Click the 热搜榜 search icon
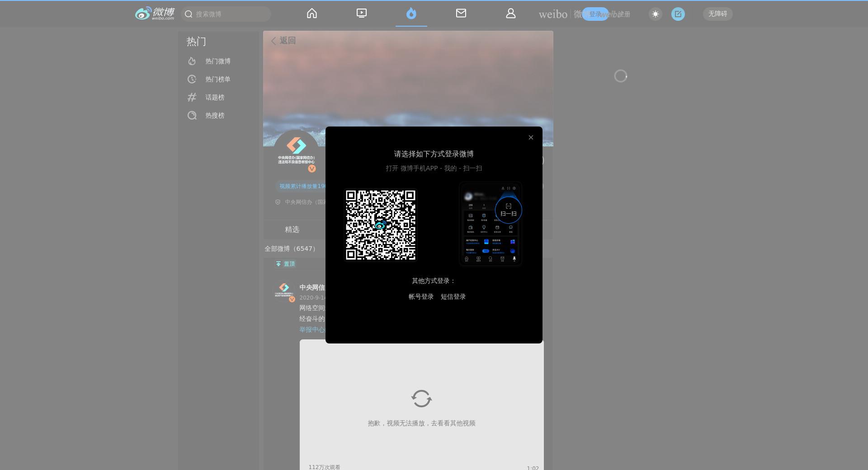Viewport: 868px width, 470px height. [x=192, y=115]
